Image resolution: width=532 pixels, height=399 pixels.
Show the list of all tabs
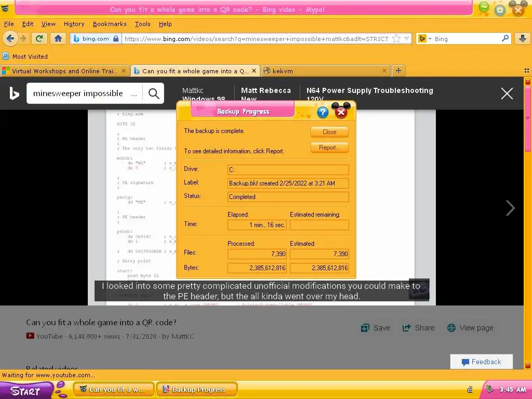click(x=527, y=71)
